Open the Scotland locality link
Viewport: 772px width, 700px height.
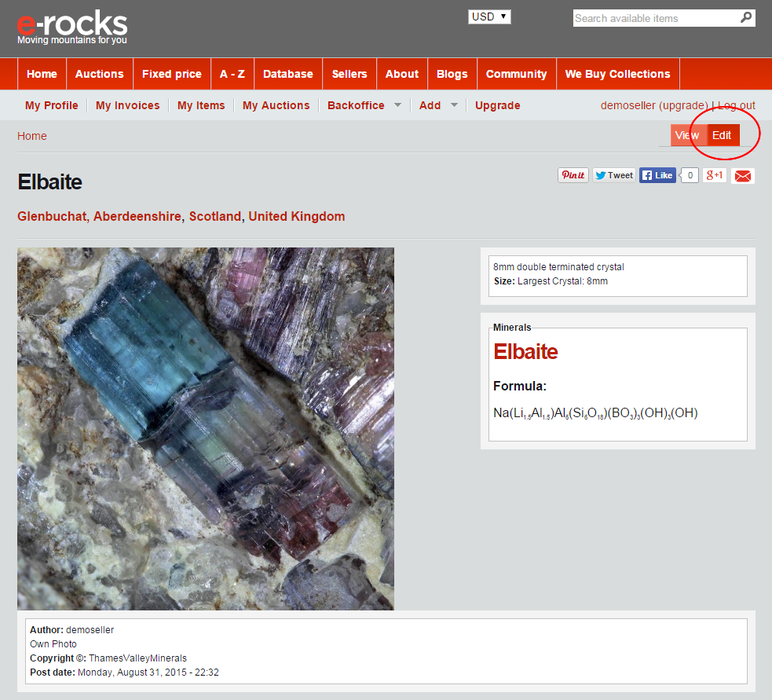click(x=215, y=216)
